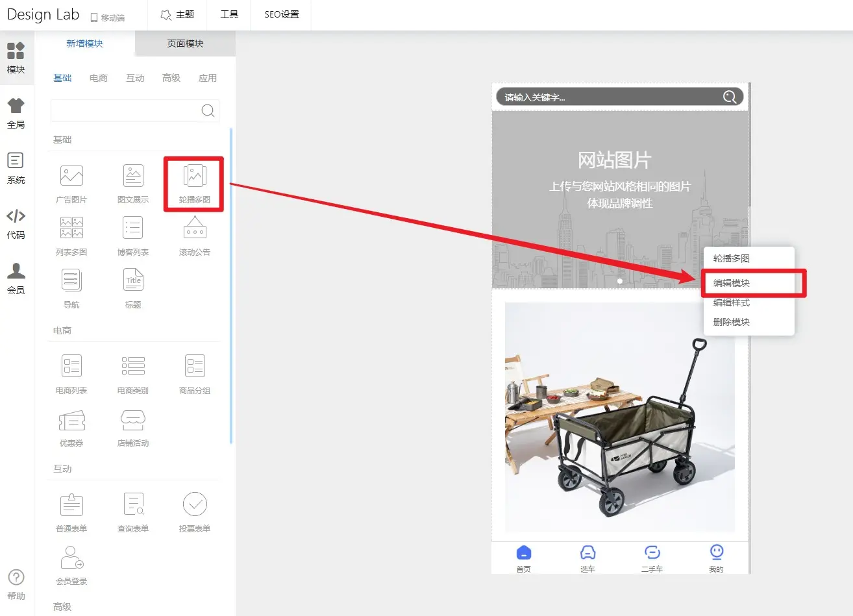Choose 编辑模块 from the context menu
The height and width of the screenshot is (616, 853).
click(732, 283)
